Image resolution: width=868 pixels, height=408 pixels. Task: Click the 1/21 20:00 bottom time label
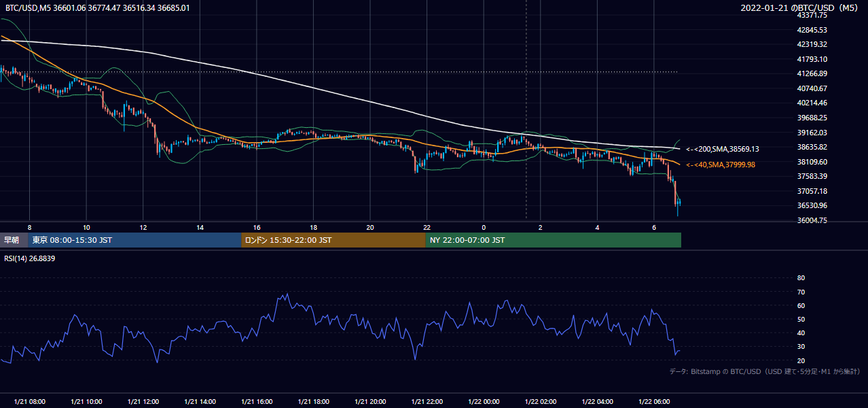[x=369, y=402]
